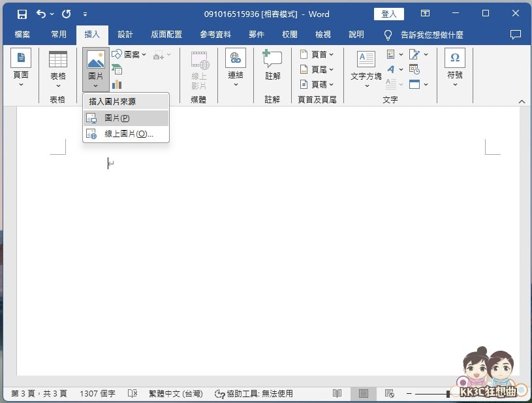Open the 校閱 review tab
The height and width of the screenshot is (403, 532).
click(290, 34)
